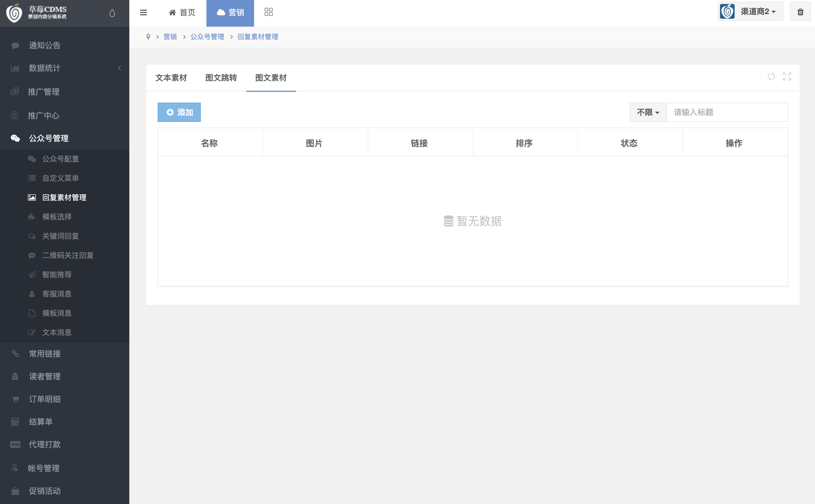Viewport: 815px width, 504px height.
Task: Open the 渠道商2 user dropdown
Action: [750, 12]
